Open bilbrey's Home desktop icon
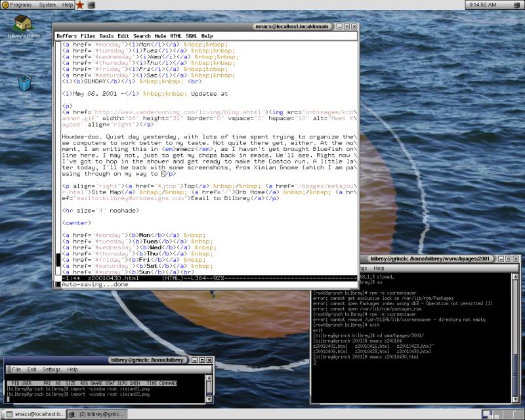Screen dimensions: 525x420 coord(24,23)
